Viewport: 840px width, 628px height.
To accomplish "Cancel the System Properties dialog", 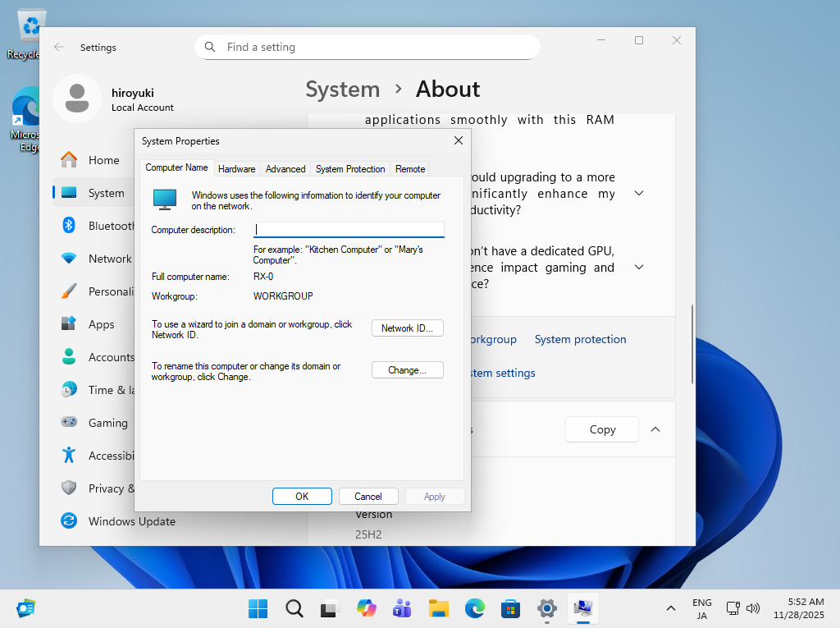I will (x=368, y=497).
